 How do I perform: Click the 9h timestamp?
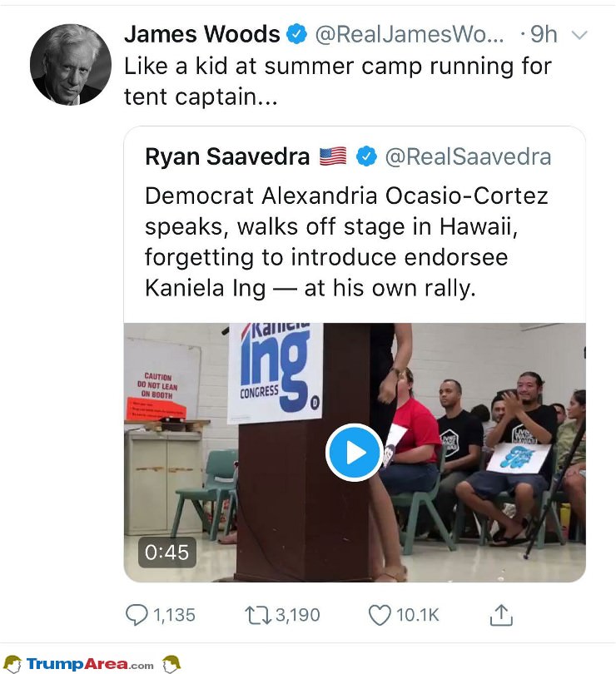544,34
